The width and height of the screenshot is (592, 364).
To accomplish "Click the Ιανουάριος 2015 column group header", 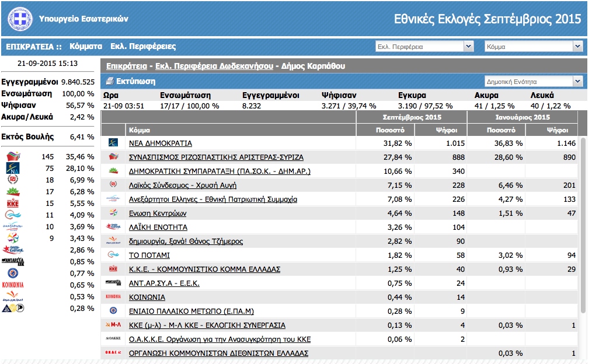I will 523,117.
